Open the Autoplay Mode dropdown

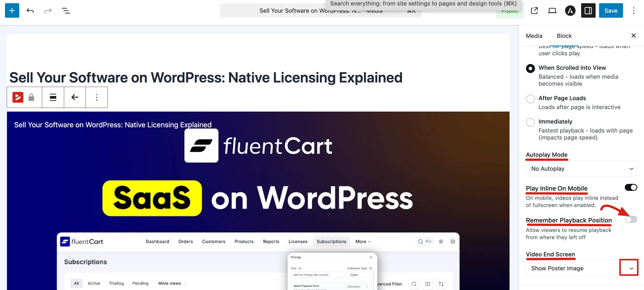[x=581, y=169]
